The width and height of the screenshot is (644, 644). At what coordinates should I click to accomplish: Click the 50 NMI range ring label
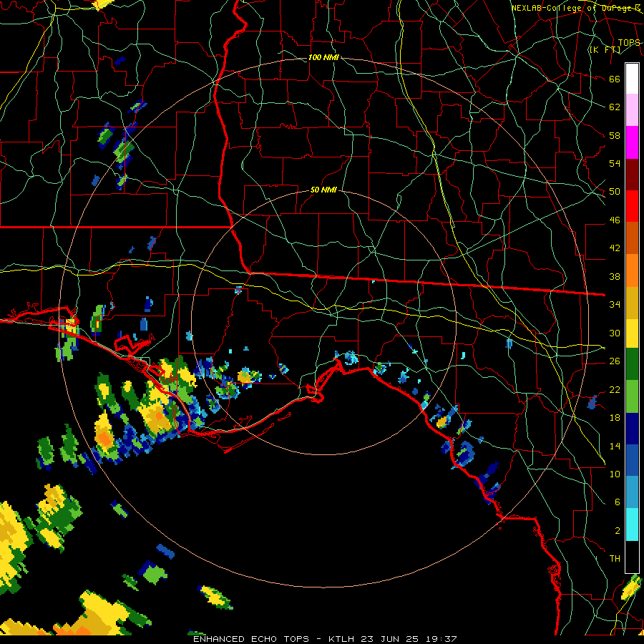pos(323,190)
